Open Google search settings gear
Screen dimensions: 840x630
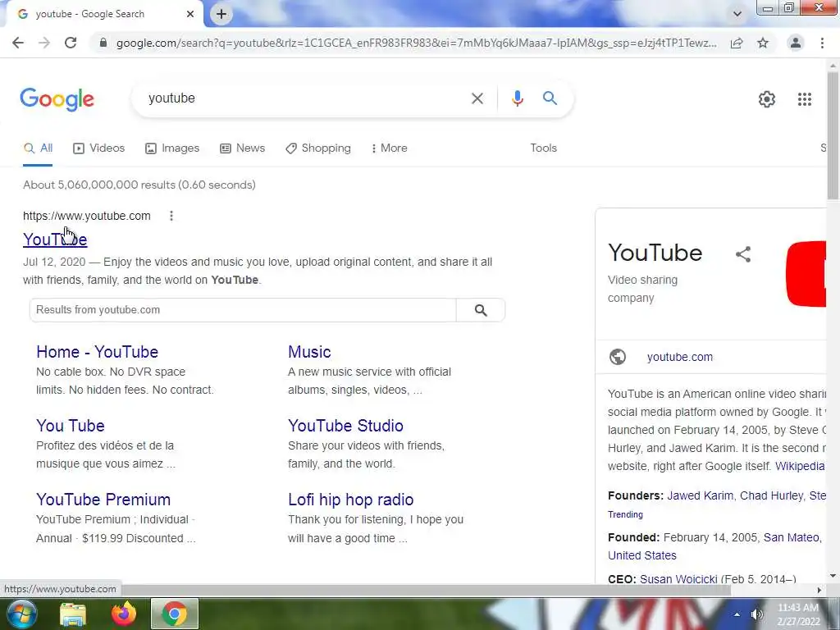pos(767,99)
